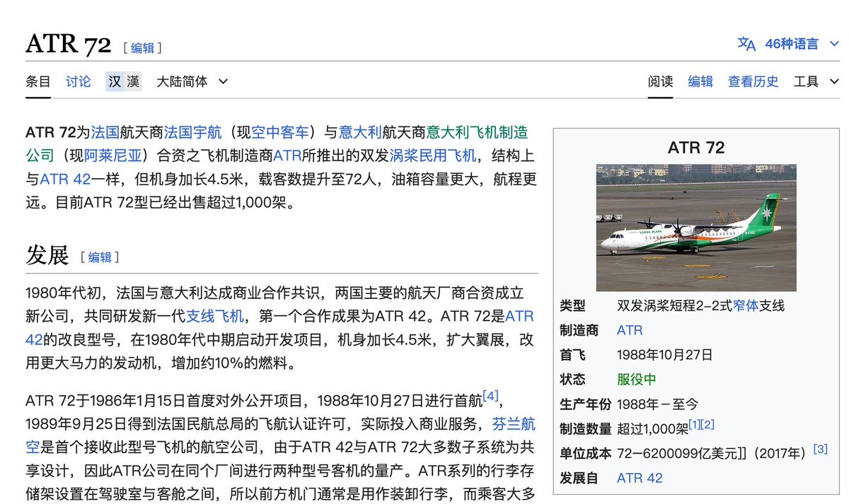Viewport: 849px width, 504px height.
Task: Follow the 法国 link in the intro
Action: pos(105,131)
